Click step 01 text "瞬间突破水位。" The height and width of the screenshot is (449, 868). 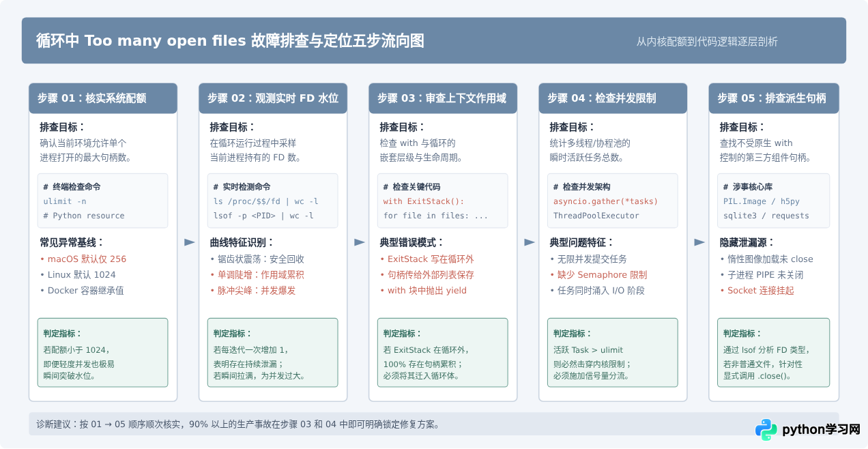70,375
